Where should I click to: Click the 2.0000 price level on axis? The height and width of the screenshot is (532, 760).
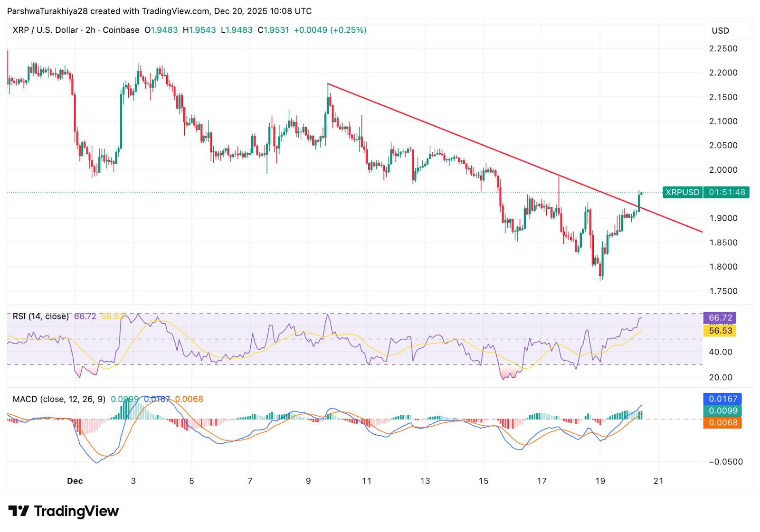tap(723, 170)
